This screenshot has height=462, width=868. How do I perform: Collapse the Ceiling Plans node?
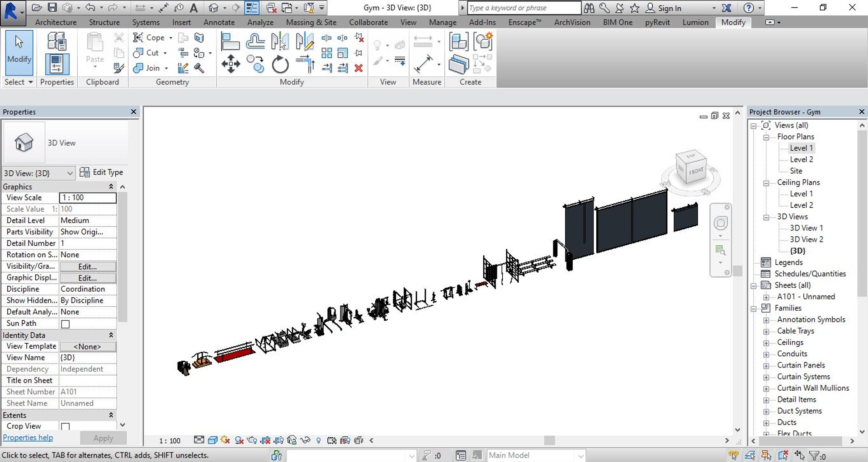766,183
